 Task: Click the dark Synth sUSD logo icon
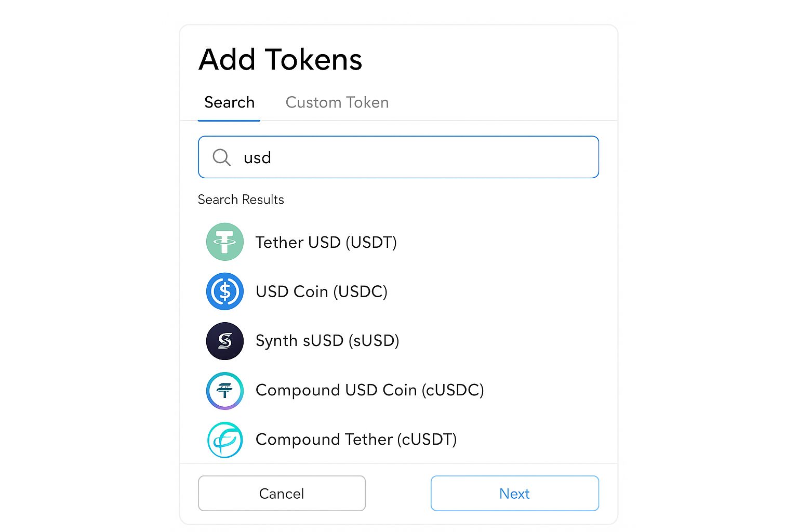pyautogui.click(x=225, y=341)
